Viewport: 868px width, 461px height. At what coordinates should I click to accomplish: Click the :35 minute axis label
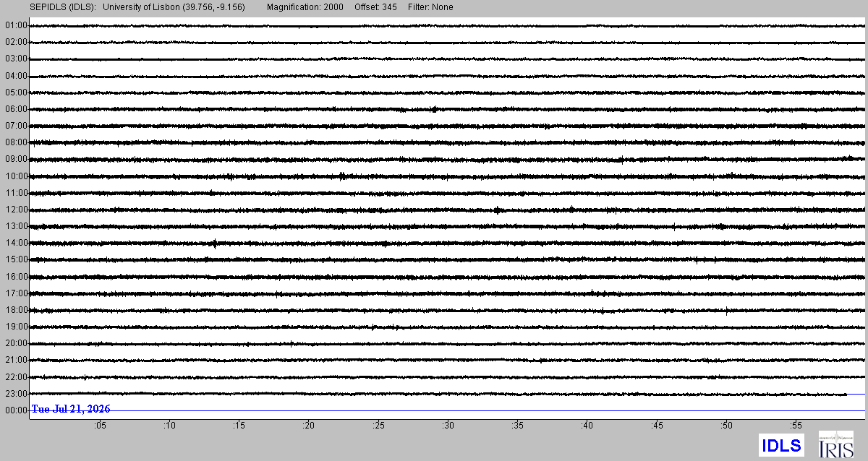click(516, 426)
